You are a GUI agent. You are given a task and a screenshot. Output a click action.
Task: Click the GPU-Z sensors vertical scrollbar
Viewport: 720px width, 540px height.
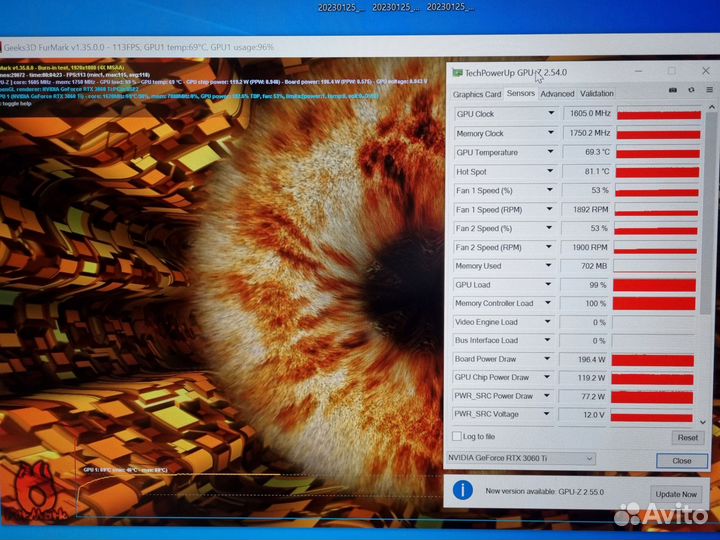(x=709, y=214)
